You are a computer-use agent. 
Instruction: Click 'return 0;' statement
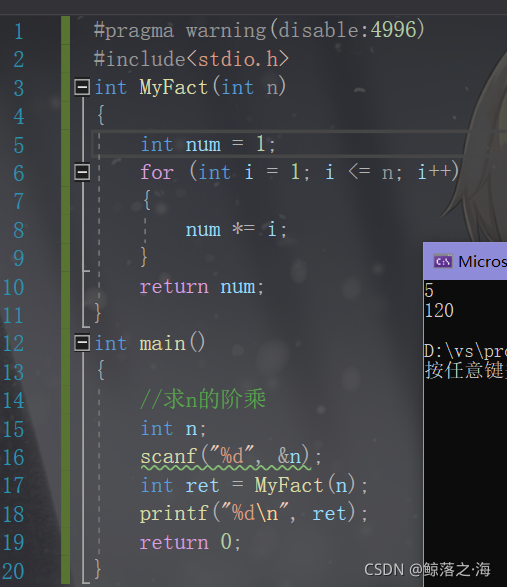190,542
